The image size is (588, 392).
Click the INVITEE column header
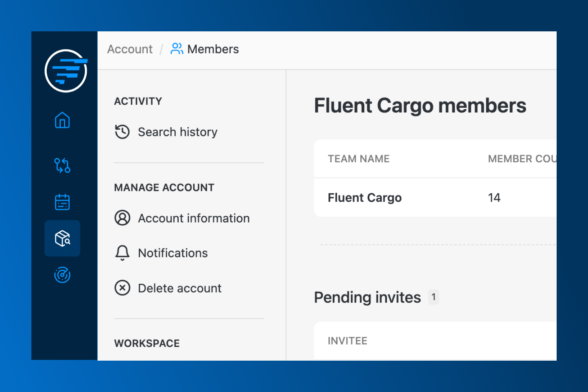pyautogui.click(x=348, y=341)
